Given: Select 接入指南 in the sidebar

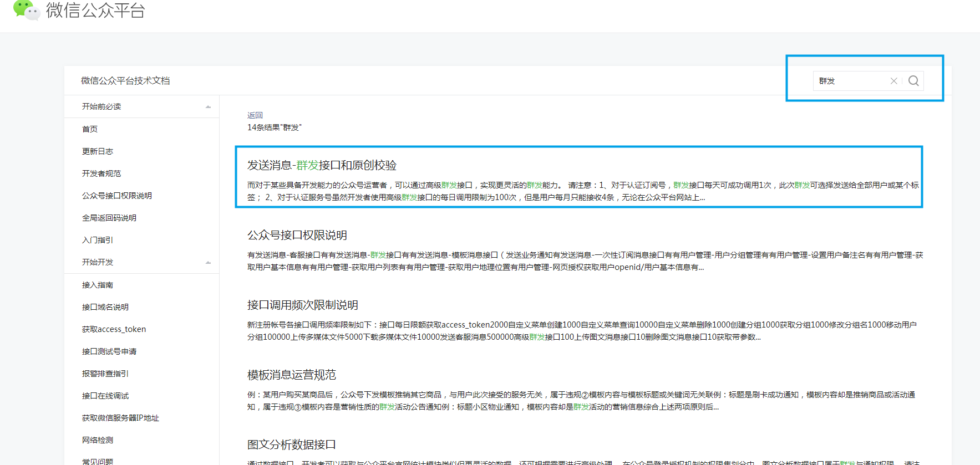Looking at the screenshot, I should (x=98, y=285).
